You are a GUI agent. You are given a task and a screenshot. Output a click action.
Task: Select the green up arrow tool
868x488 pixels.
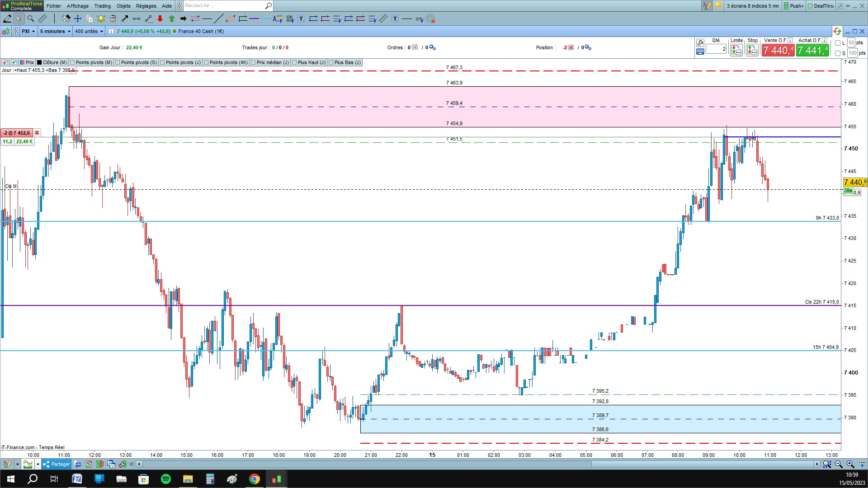(x=172, y=19)
